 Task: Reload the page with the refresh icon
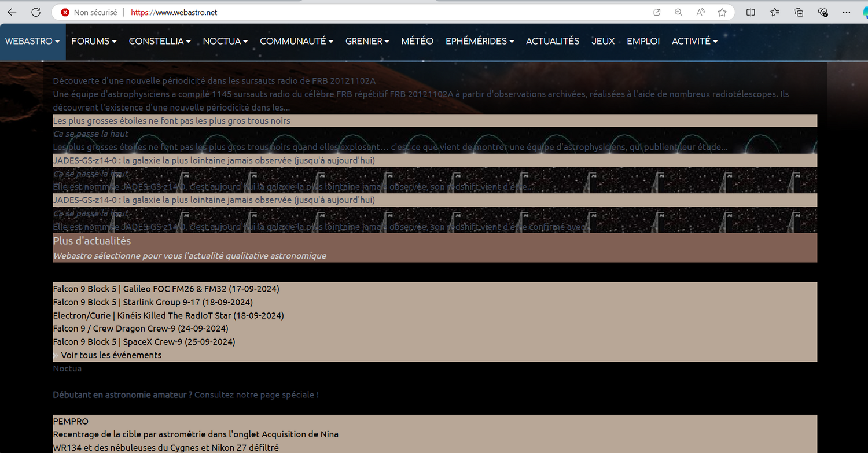36,12
